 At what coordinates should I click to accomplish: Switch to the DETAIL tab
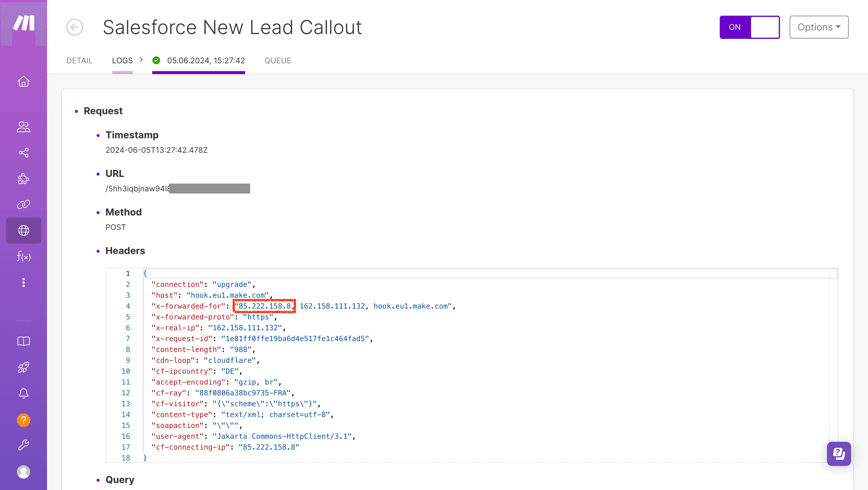point(80,60)
